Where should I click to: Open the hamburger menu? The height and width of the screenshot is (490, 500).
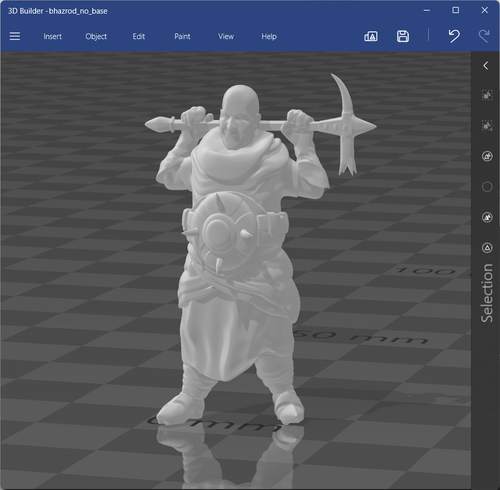[x=15, y=36]
